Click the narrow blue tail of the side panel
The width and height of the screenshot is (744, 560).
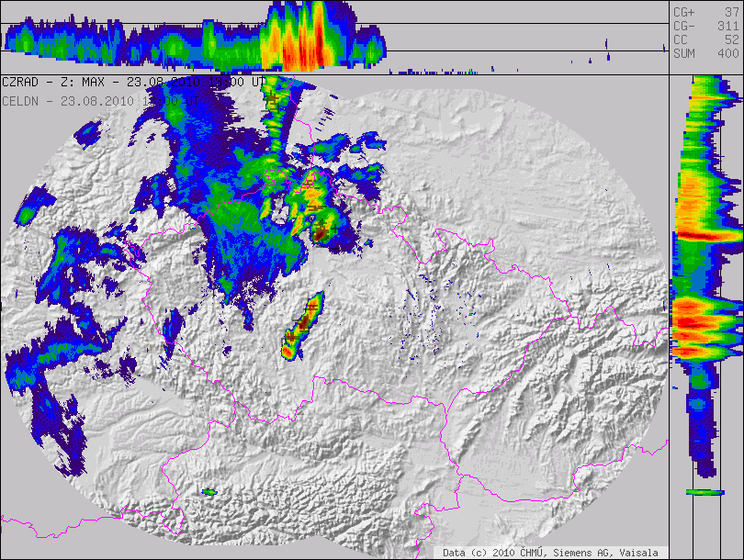click(702, 441)
